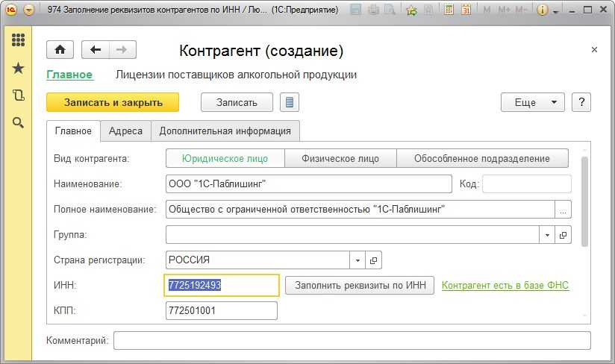
Task: Expand the Группа dropdown list
Action: (547, 235)
